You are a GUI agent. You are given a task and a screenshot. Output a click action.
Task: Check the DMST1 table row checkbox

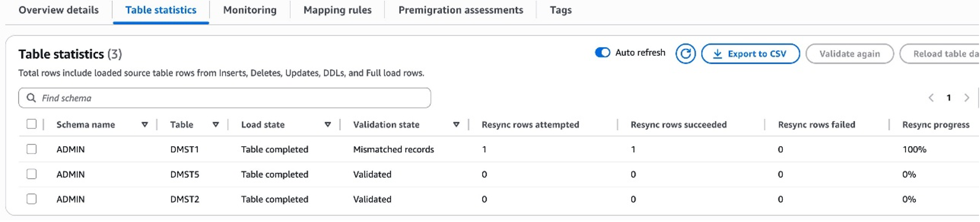[32, 149]
